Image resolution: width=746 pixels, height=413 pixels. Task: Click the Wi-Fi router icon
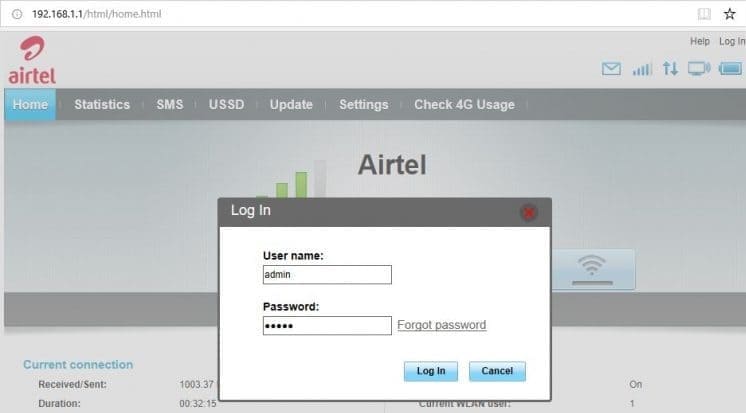[x=592, y=269]
